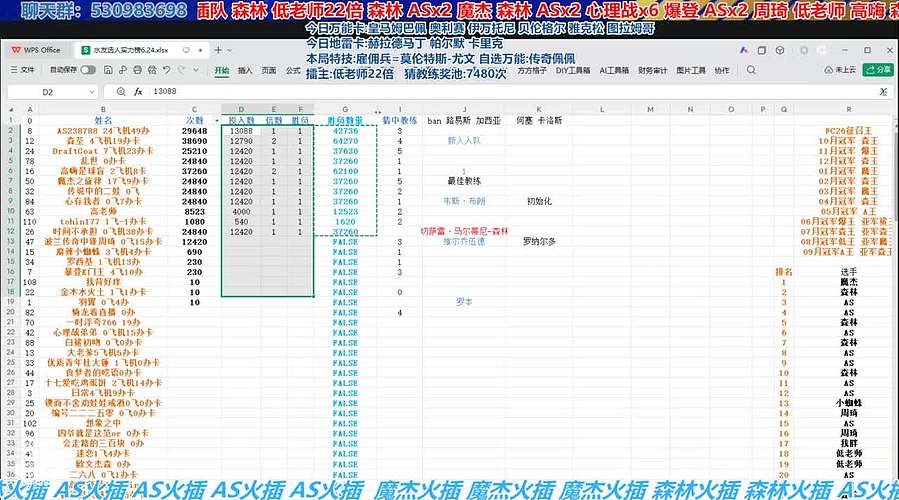Click the tohin177 name cell

pyautogui.click(x=103, y=221)
